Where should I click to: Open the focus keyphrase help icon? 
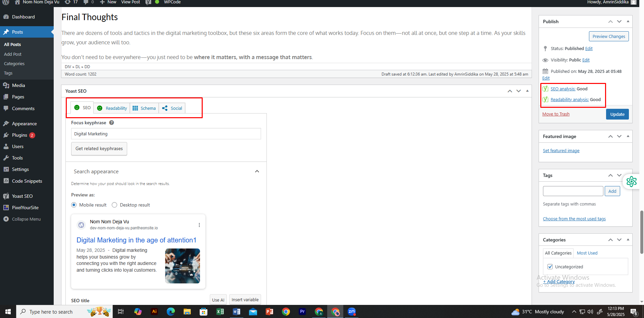111,123
